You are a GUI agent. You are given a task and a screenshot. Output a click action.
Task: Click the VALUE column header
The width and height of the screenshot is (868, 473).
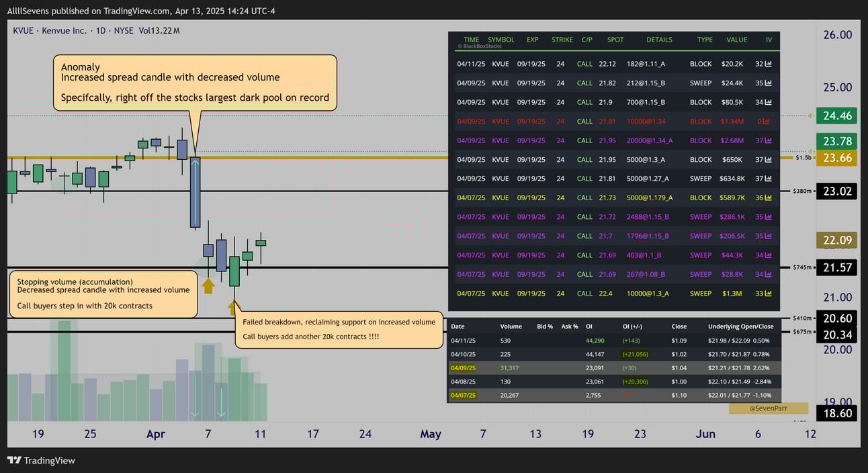click(x=737, y=40)
